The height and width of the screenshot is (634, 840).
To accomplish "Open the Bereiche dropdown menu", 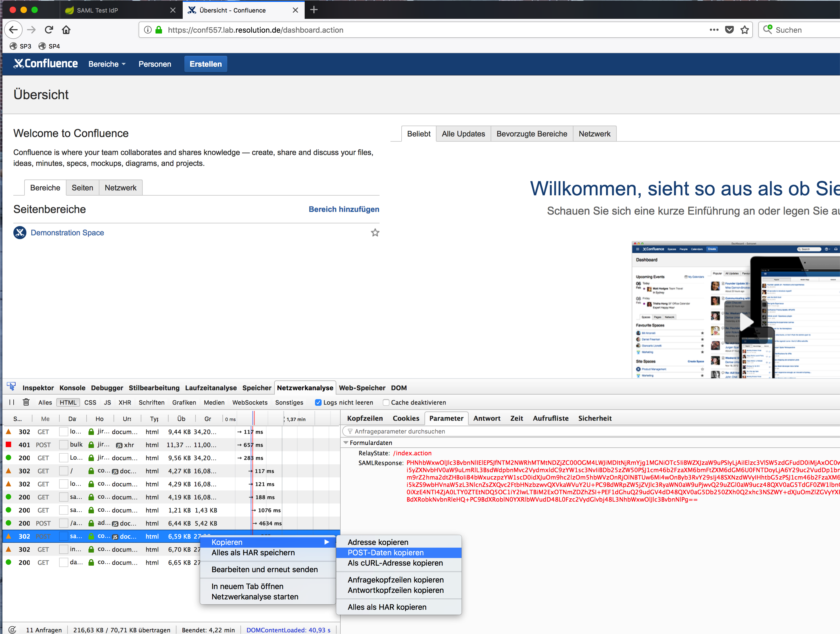I will [107, 64].
